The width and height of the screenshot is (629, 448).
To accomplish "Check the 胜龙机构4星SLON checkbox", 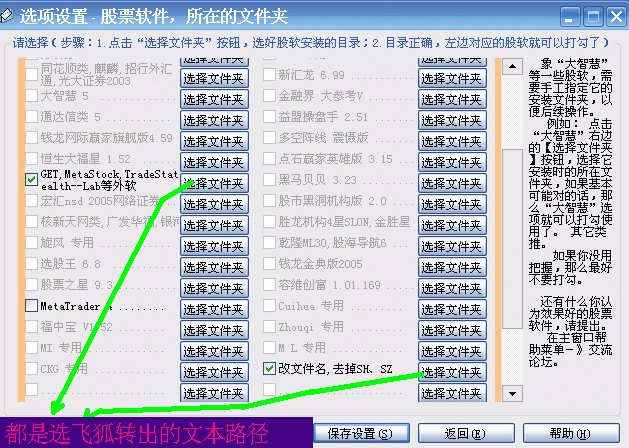I will [x=269, y=221].
